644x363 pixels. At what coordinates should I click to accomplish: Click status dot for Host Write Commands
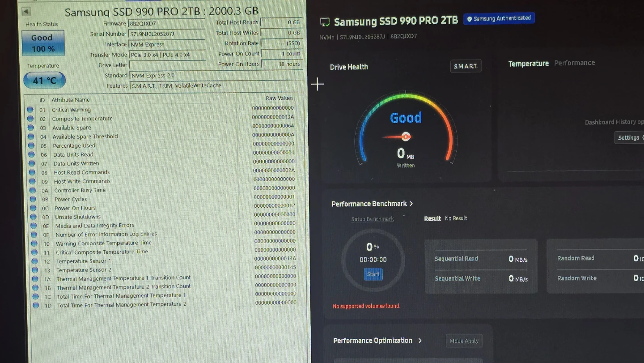(32, 181)
